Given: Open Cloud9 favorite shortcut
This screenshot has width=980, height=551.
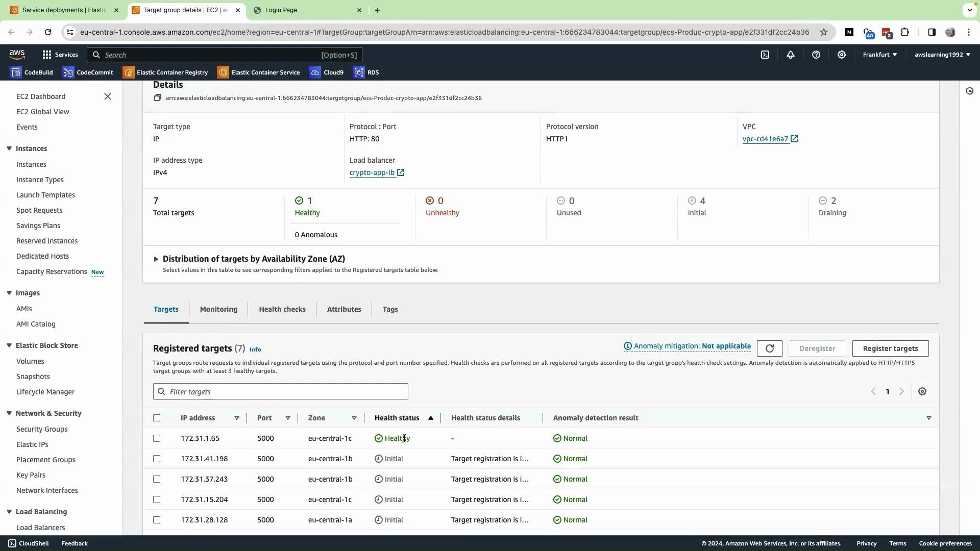Looking at the screenshot, I should coord(327,72).
